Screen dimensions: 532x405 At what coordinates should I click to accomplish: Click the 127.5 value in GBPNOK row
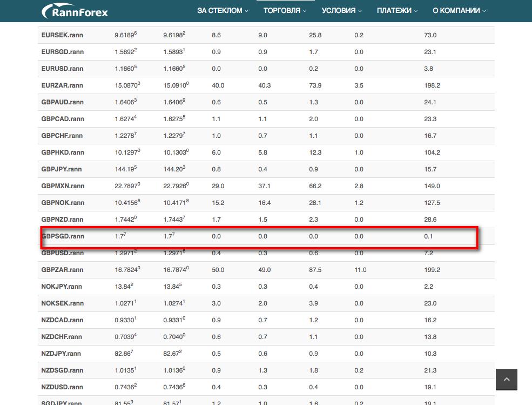[x=432, y=202]
